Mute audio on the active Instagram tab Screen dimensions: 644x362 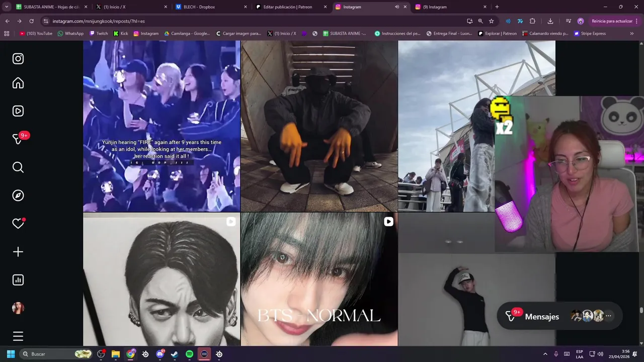coord(397,7)
